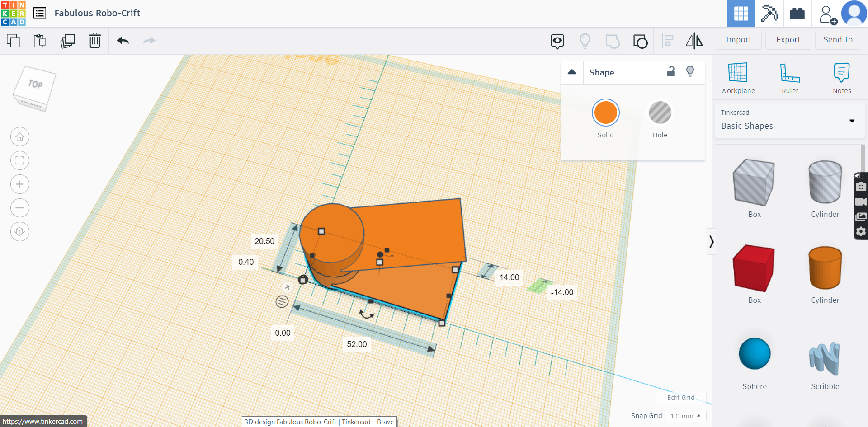Click the TOP face of view cube

(x=35, y=84)
